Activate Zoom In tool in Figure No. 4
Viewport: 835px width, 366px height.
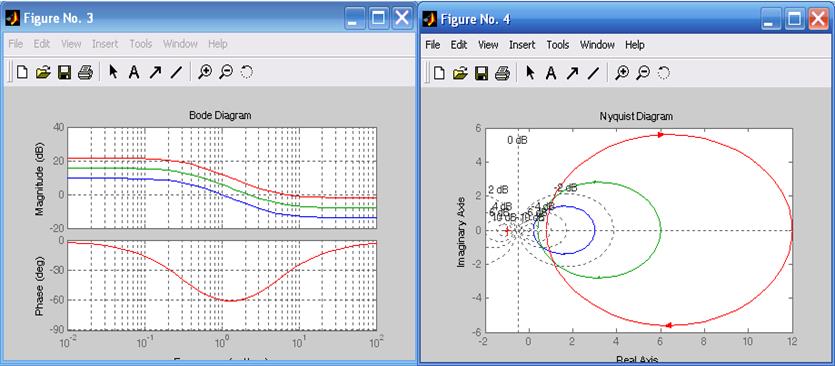click(621, 73)
